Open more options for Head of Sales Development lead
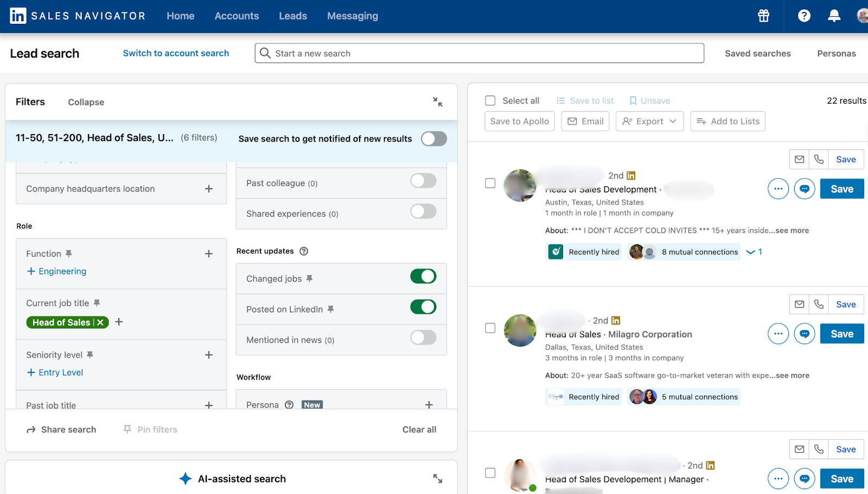The height and width of the screenshot is (494, 868). (x=778, y=189)
